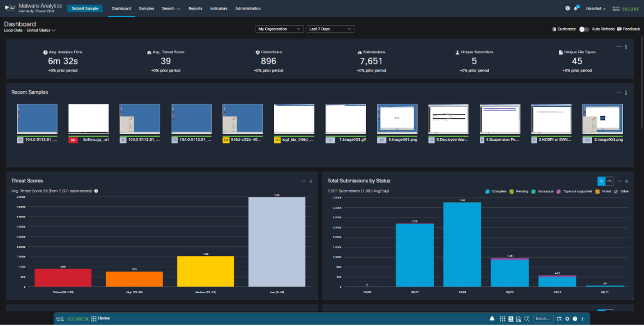Open the help question mark icon
Image resolution: width=644 pixels, height=326 pixels.
coord(567,9)
